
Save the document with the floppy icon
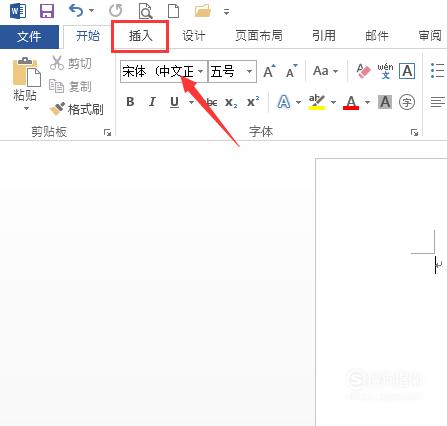47,11
